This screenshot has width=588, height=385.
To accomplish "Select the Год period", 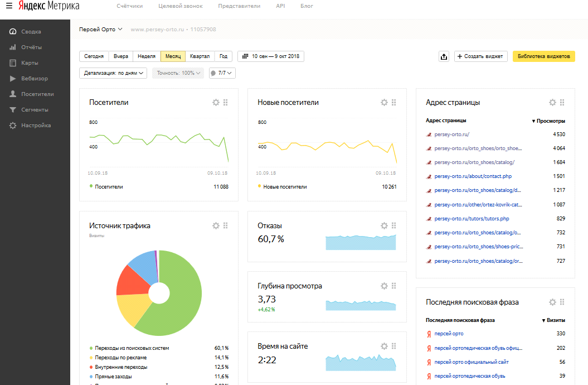I will pyautogui.click(x=223, y=56).
